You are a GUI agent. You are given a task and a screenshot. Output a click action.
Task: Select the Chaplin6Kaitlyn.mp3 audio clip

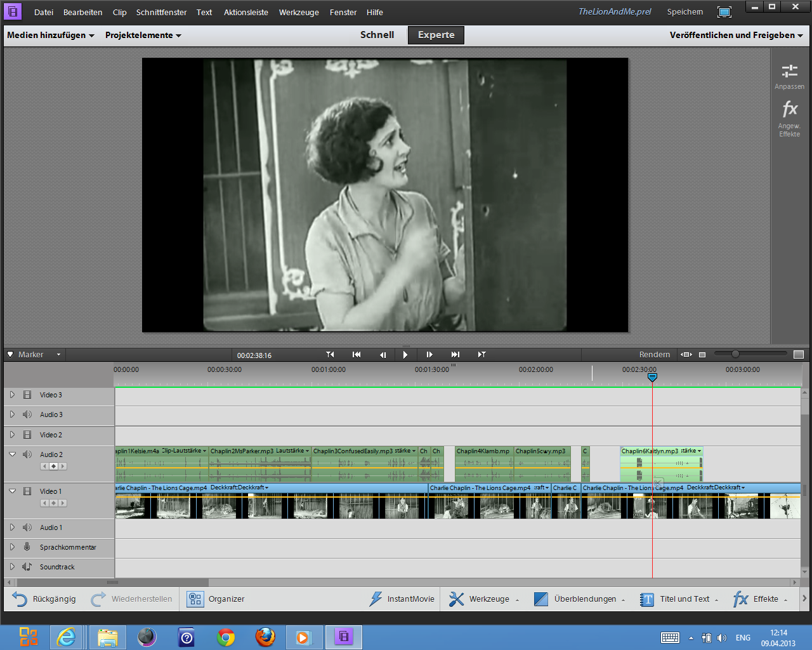tap(662, 465)
